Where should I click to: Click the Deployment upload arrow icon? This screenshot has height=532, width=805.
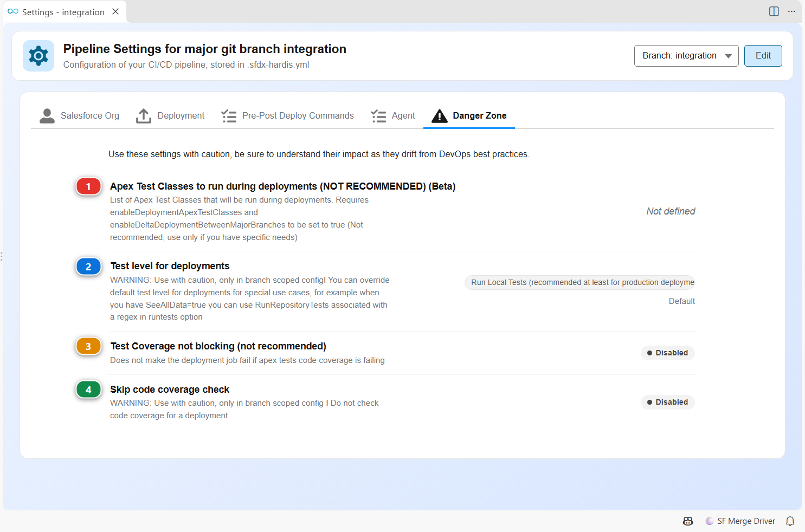[144, 116]
